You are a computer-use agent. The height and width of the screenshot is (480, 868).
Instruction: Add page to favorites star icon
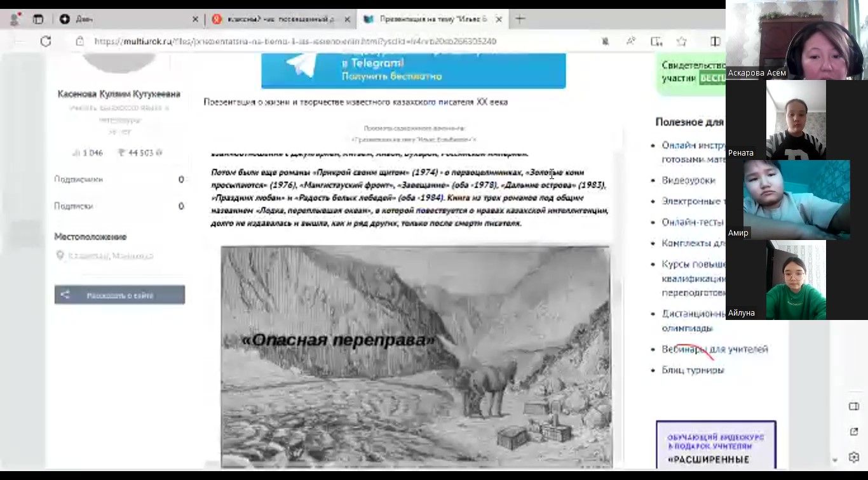pyautogui.click(x=682, y=41)
